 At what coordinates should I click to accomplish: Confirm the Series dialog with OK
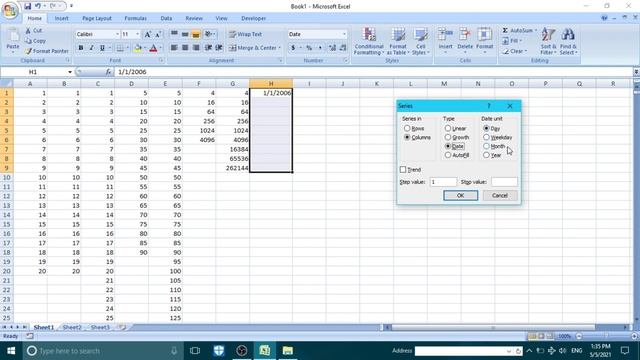coord(460,196)
